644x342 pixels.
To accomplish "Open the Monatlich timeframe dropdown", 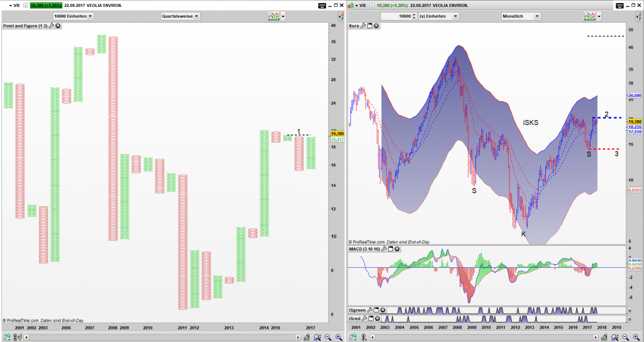I will [x=521, y=16].
